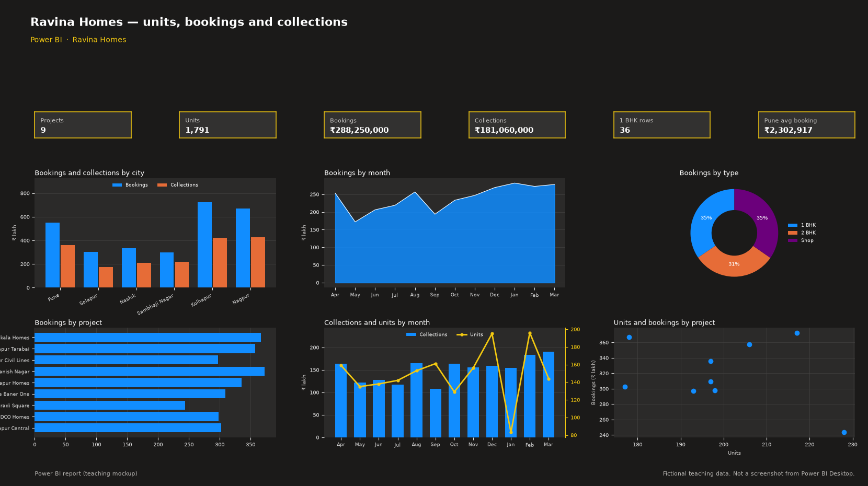Click the Bookings legend swatch in city chart
The image size is (868, 486).
(117, 185)
